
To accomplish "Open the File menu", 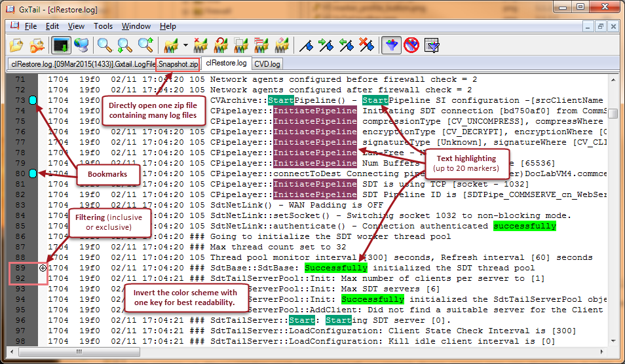I will coord(31,26).
